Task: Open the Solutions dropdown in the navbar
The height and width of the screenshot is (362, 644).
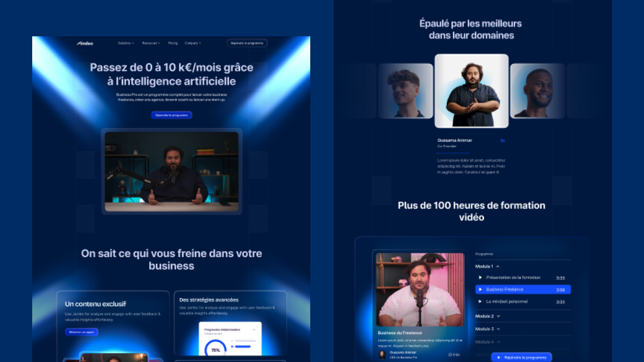Action: [x=126, y=43]
